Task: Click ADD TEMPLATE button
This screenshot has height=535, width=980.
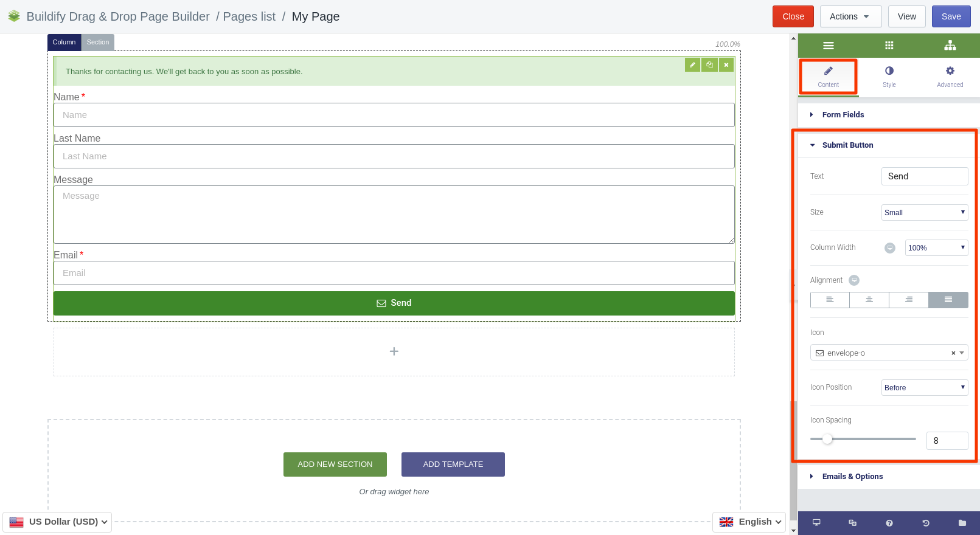Action: pyautogui.click(x=453, y=464)
